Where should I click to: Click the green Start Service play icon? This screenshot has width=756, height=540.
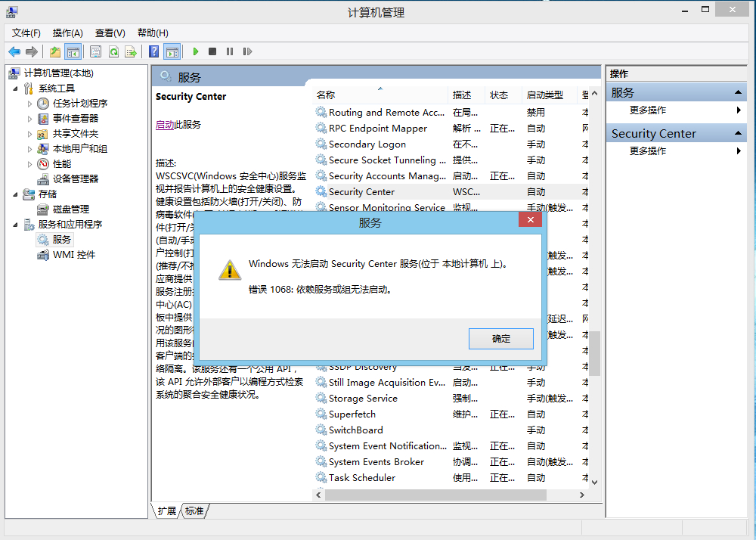(x=195, y=51)
